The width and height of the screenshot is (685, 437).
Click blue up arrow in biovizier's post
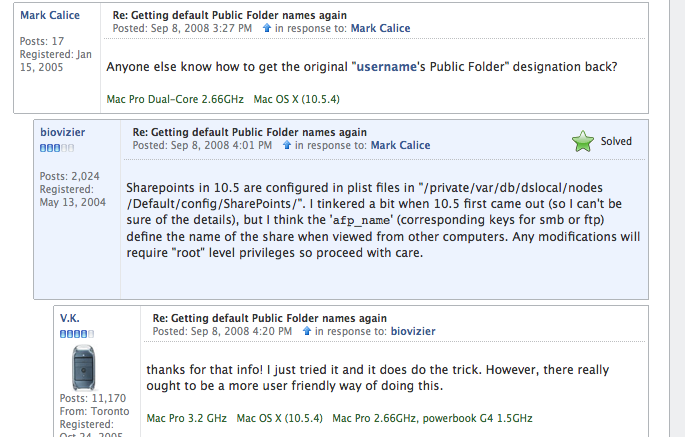tap(287, 145)
